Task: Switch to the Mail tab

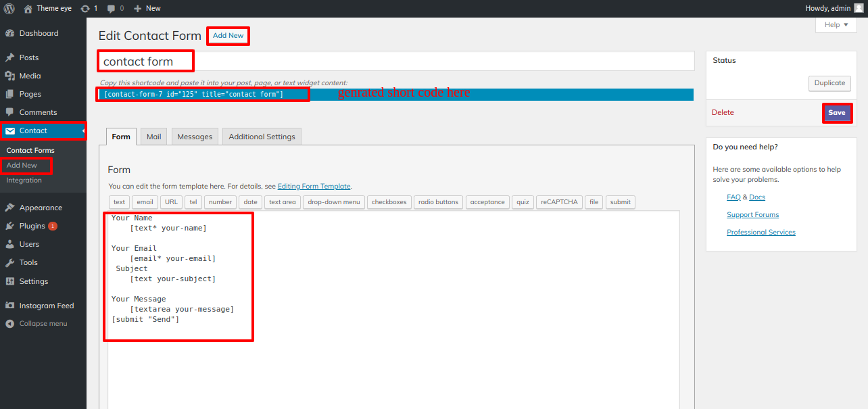Action: point(154,137)
